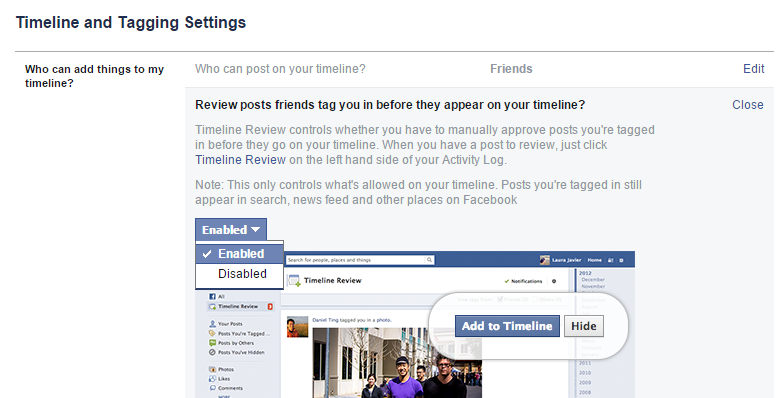783x398 pixels.
Task: Click the Comments bubble icon
Action: pos(212,388)
